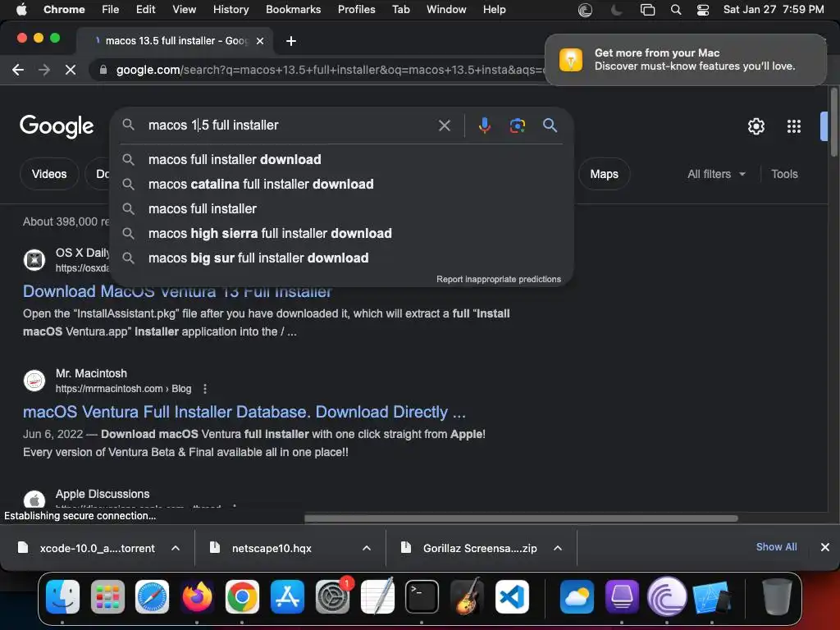This screenshot has width=840, height=630.
Task: Click the Chrome address bar URL
Action: tap(330, 70)
